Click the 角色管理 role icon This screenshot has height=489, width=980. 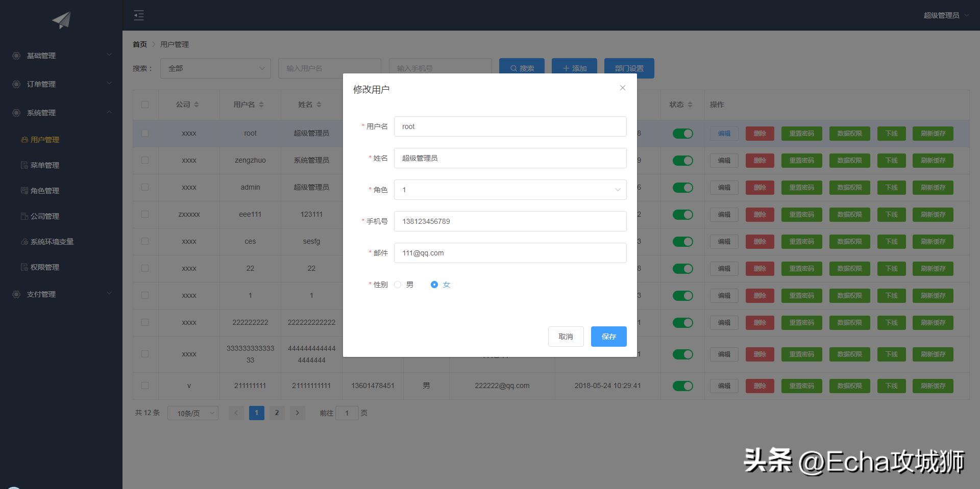pyautogui.click(x=24, y=190)
